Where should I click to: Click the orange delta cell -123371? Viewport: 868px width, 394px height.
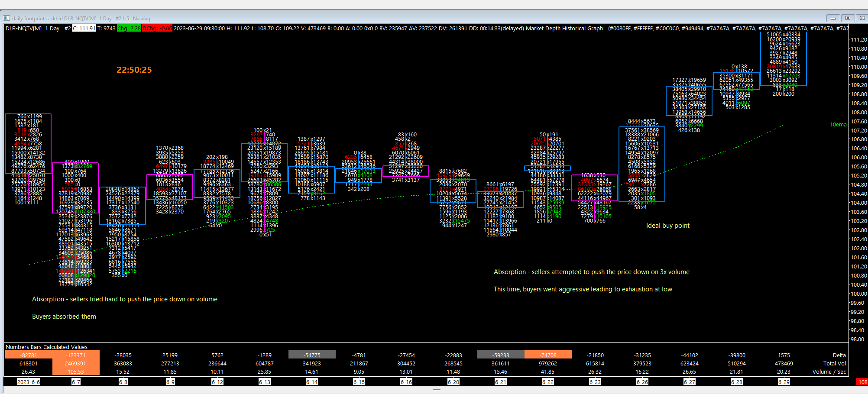(76, 355)
